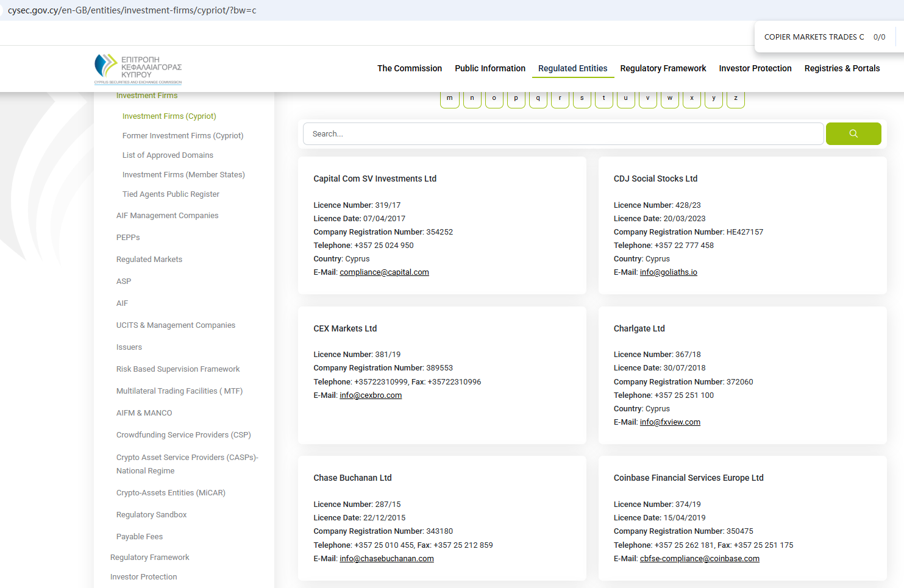Open The Commission menu
The image size is (904, 588).
(x=409, y=68)
